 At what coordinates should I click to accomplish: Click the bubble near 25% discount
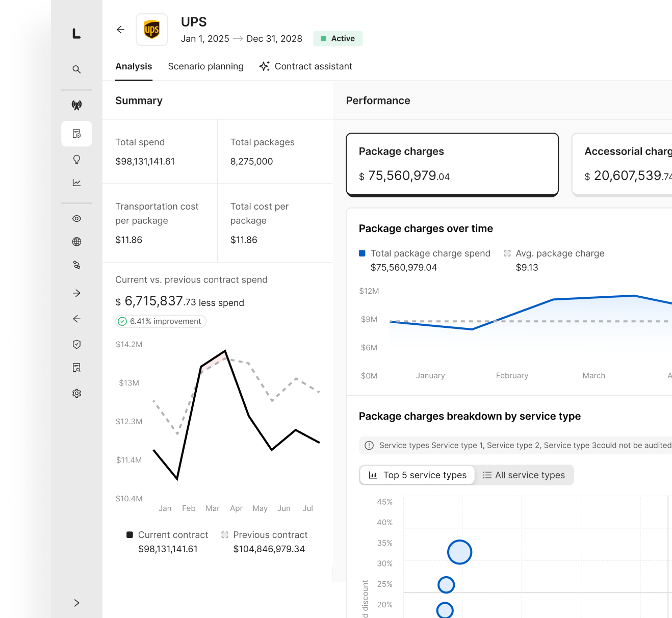[x=446, y=585]
